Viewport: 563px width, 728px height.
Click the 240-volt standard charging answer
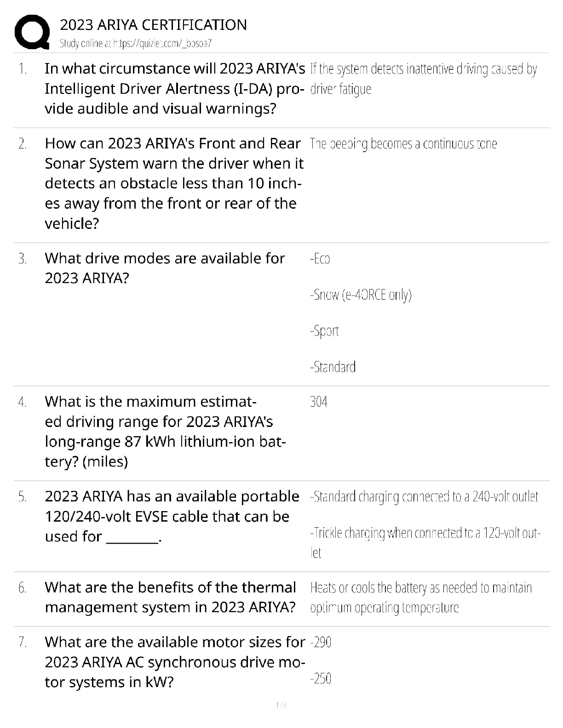coord(424,497)
